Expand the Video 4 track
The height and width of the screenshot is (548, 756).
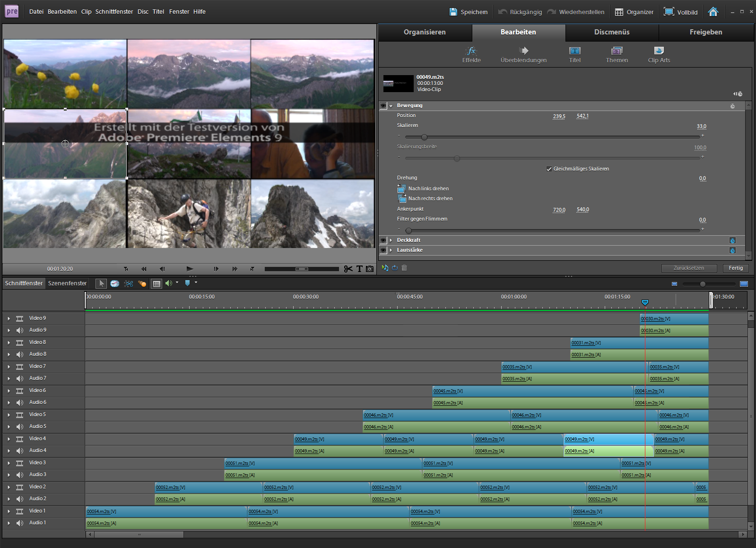(x=9, y=439)
